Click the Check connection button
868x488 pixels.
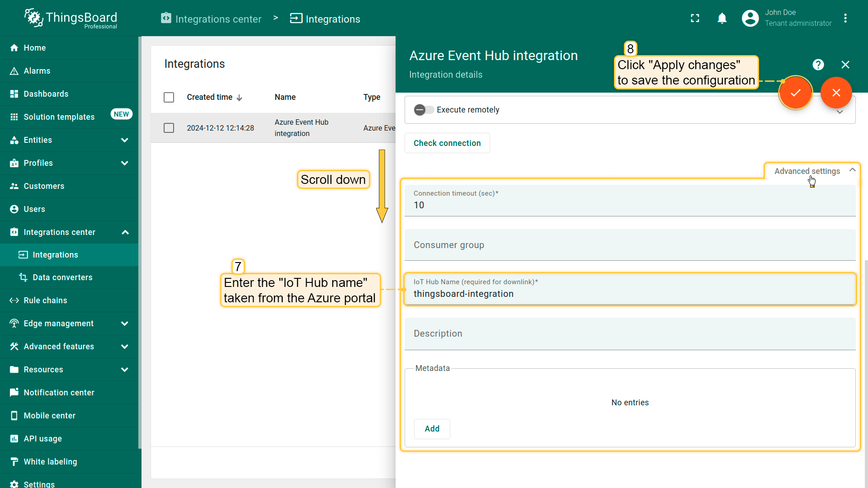(447, 143)
